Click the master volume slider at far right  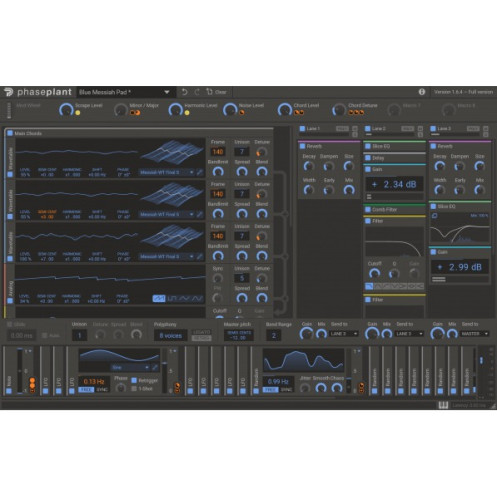(x=481, y=361)
